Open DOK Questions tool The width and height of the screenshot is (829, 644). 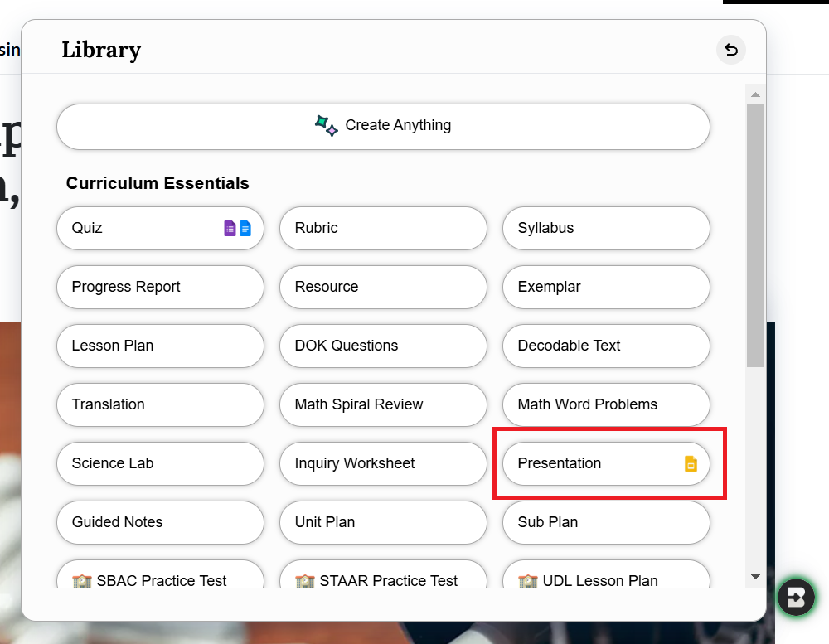coord(383,346)
